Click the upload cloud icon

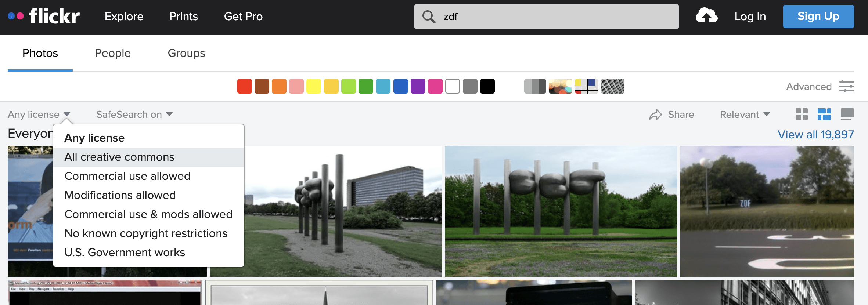click(706, 16)
